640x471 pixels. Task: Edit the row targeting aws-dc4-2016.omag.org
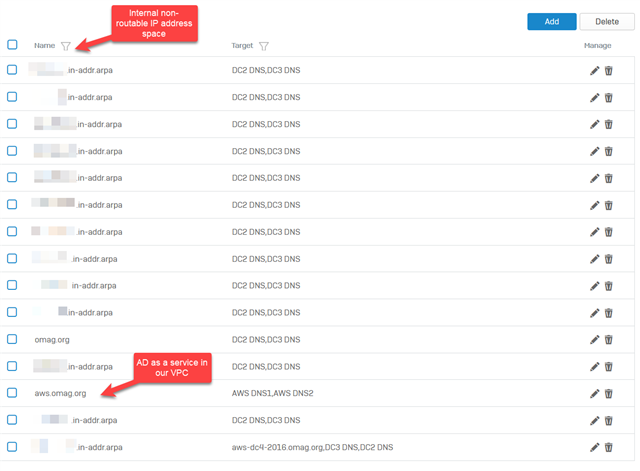(x=595, y=447)
